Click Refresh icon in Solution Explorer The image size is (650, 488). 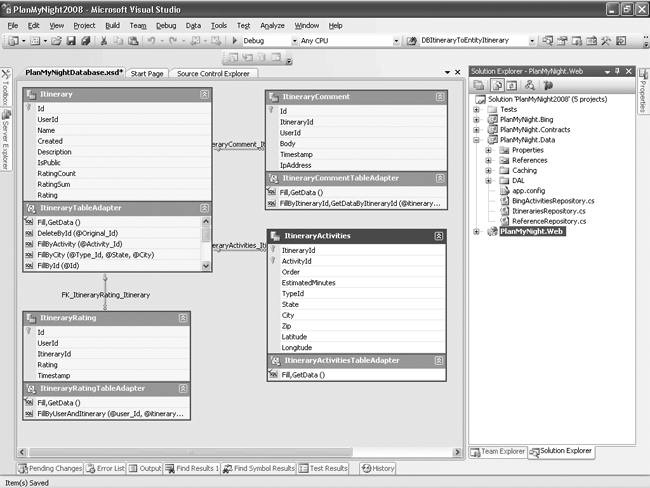coord(512,85)
